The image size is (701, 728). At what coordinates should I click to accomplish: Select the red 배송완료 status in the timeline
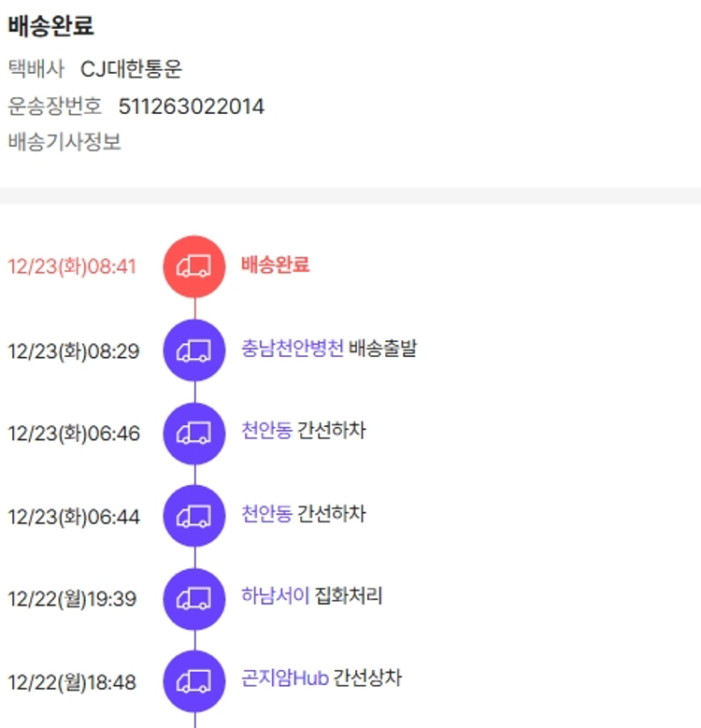[x=275, y=265]
